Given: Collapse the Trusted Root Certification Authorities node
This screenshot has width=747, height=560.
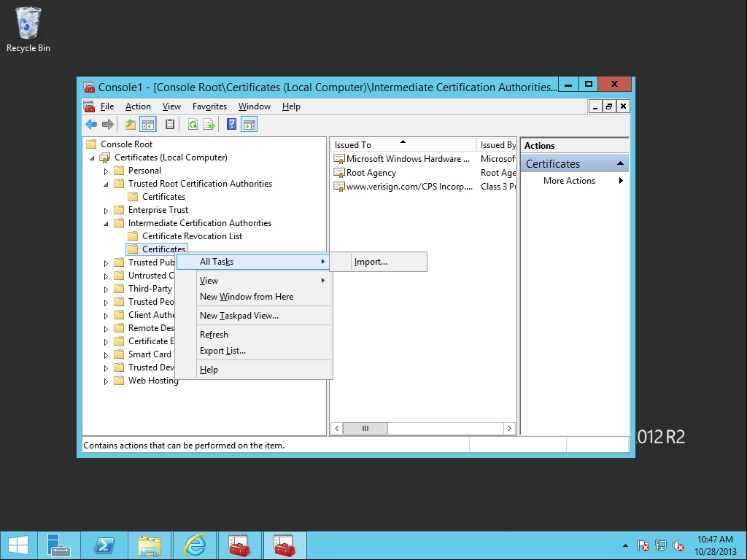Looking at the screenshot, I should click(x=106, y=184).
